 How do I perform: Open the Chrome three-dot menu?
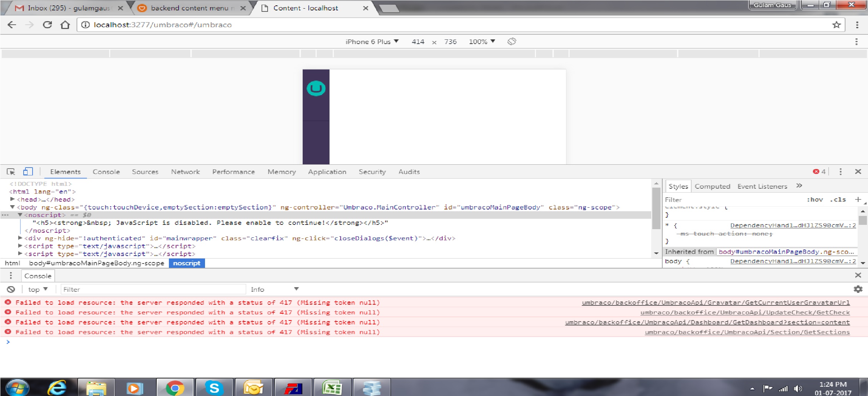(x=857, y=25)
